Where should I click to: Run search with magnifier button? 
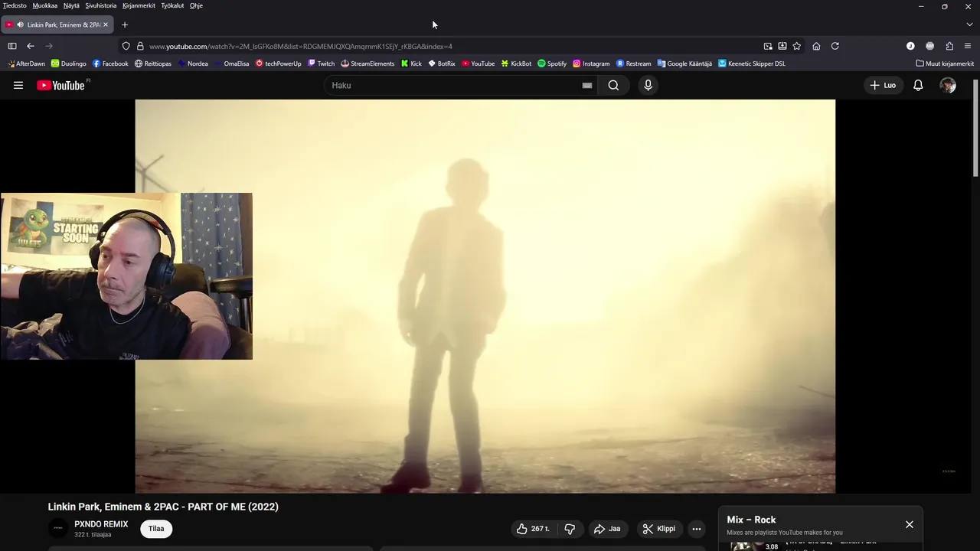click(x=613, y=85)
